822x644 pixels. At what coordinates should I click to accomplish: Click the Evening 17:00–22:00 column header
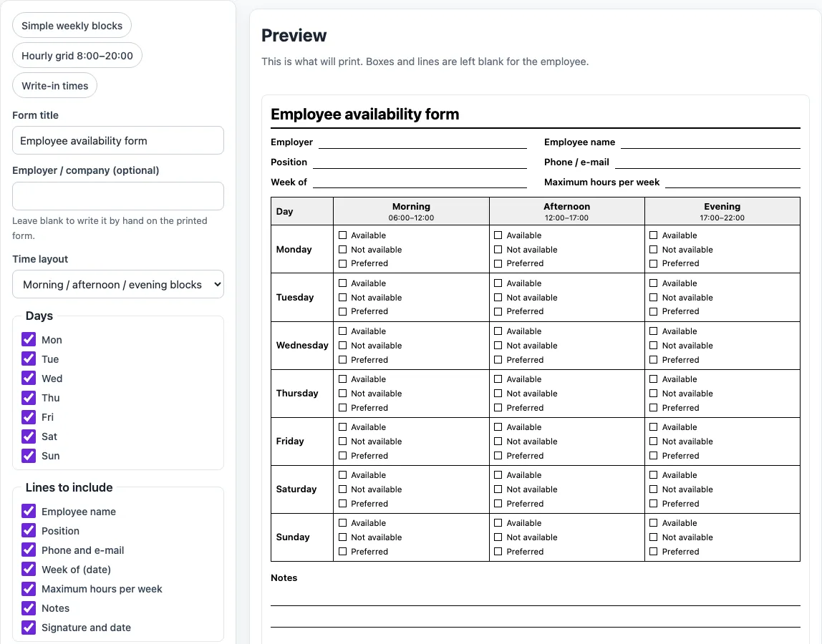[x=722, y=211]
